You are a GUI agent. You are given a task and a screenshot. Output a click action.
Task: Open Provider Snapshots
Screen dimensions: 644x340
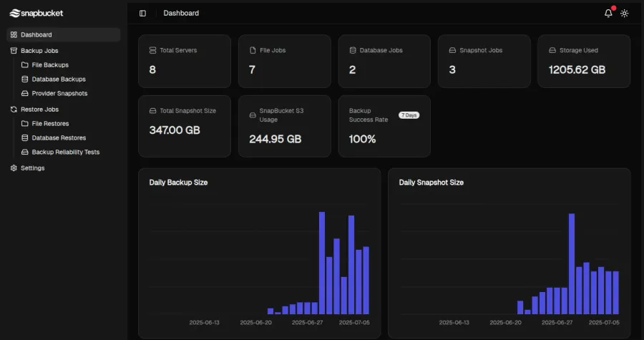point(59,94)
